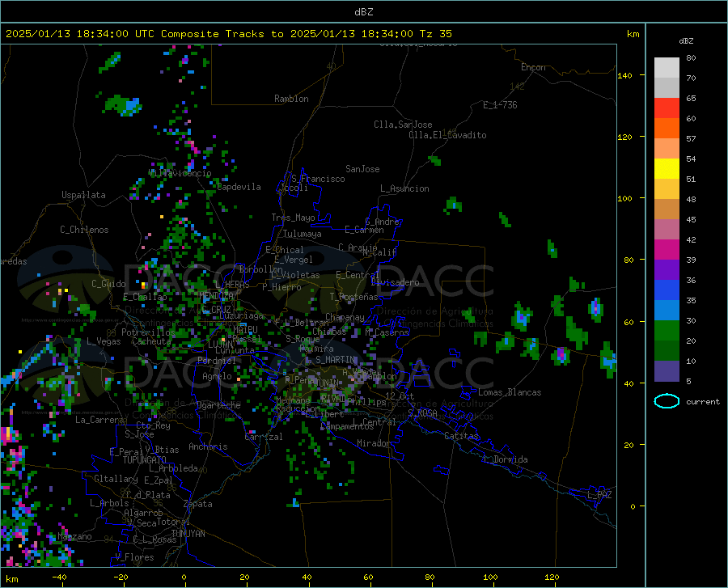Click the Carrizal label
The image size is (728, 588).
coord(264,437)
